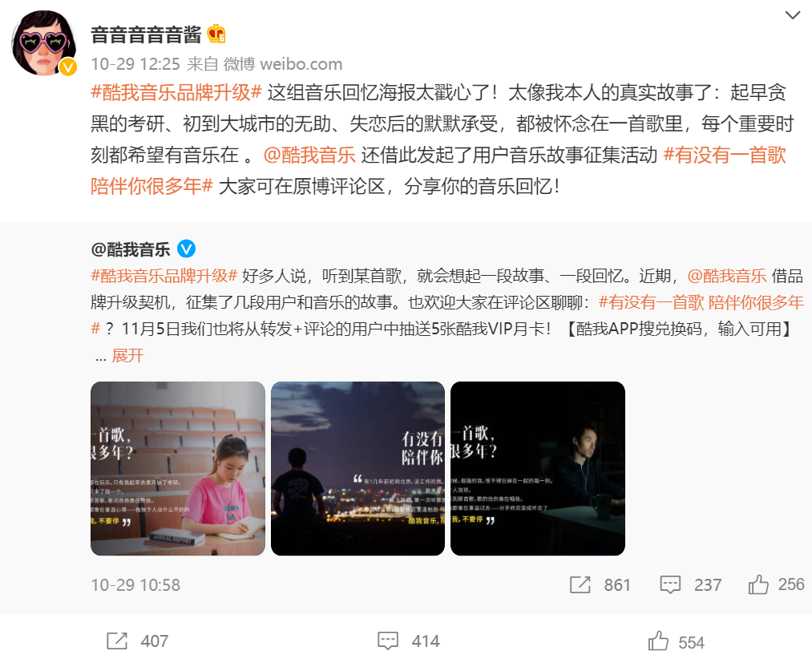This screenshot has height=663, width=812.
Task: Click the blue verified badge beside @酷我音乐
Action: (187, 249)
